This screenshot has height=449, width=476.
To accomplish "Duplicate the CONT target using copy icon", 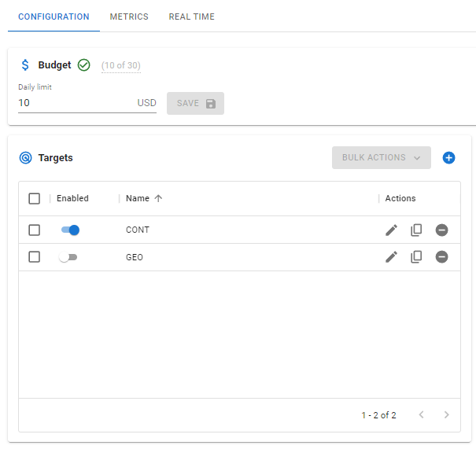I will click(x=416, y=230).
